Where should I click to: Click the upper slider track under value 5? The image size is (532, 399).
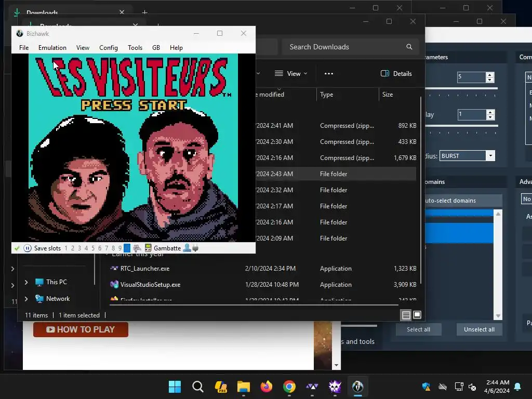461,89
